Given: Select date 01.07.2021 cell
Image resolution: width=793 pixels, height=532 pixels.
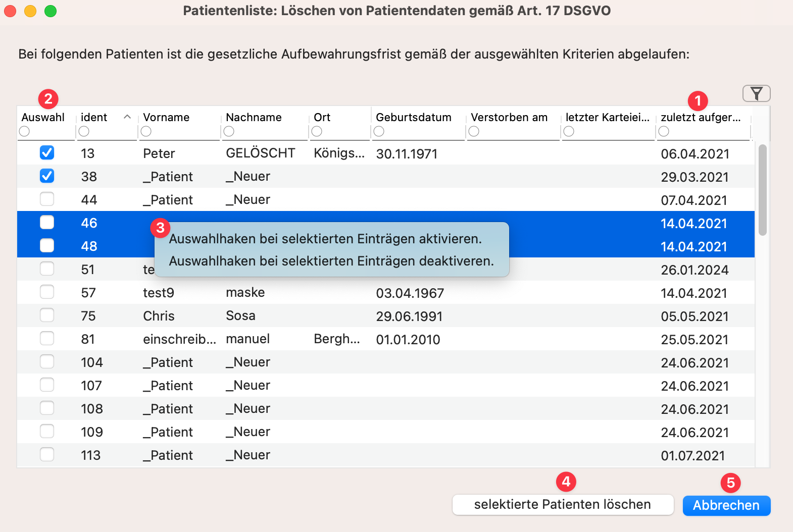Looking at the screenshot, I should (693, 456).
